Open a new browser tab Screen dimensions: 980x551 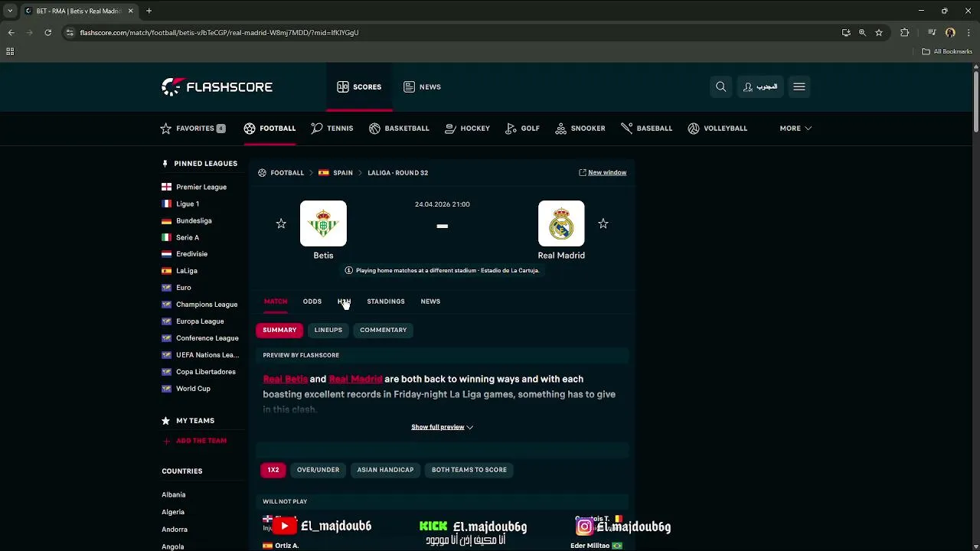(x=149, y=11)
